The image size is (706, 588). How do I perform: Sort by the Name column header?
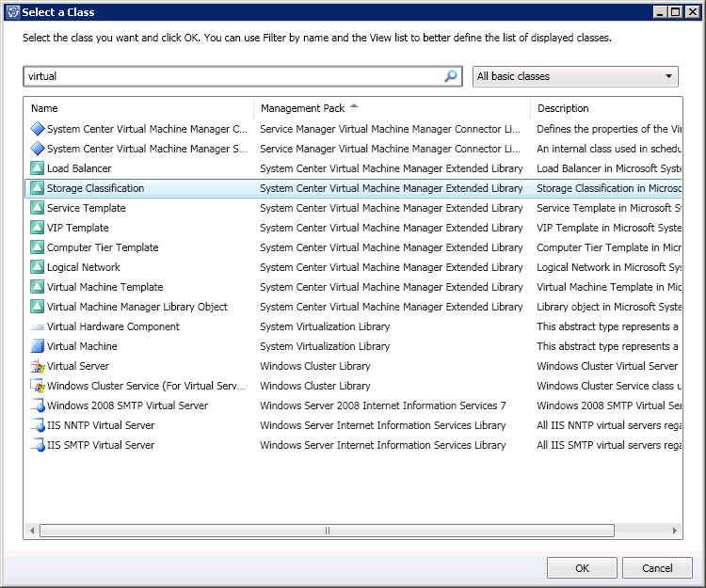point(138,108)
